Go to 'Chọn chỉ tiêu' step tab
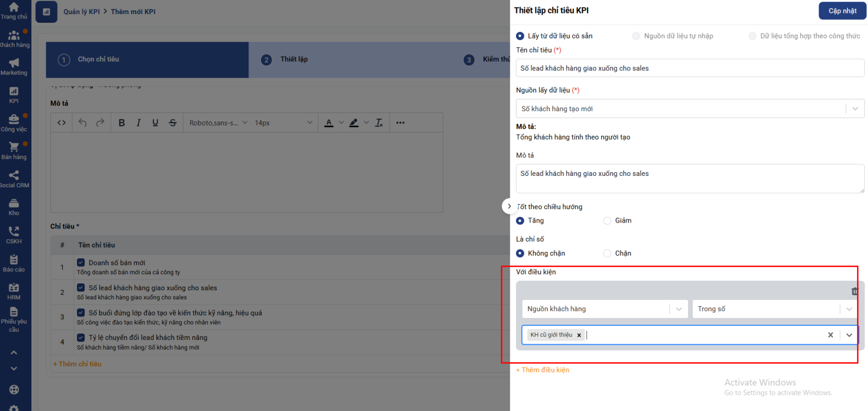Viewport: 868px width, 411px height. point(98,59)
